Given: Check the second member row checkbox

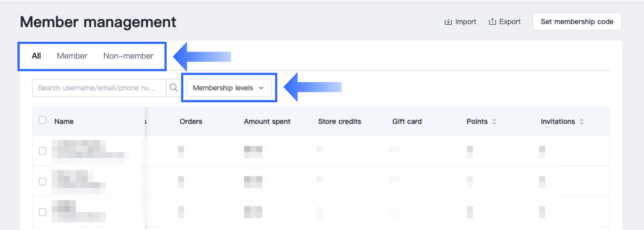Looking at the screenshot, I should pyautogui.click(x=43, y=182).
